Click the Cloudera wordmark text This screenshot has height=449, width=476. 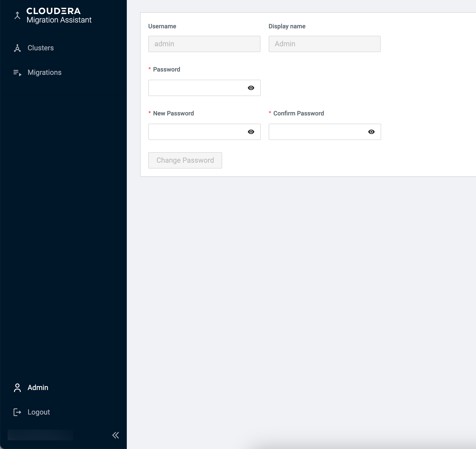pos(54,11)
